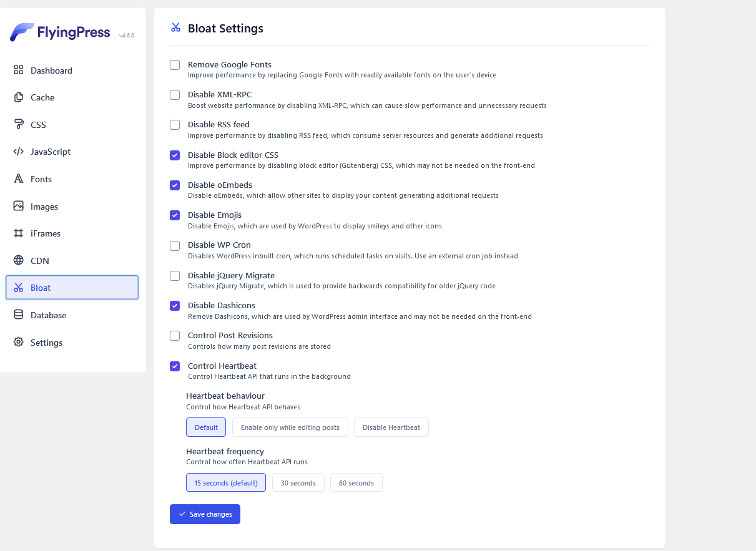Pick 60 seconds heartbeat frequency

point(356,482)
